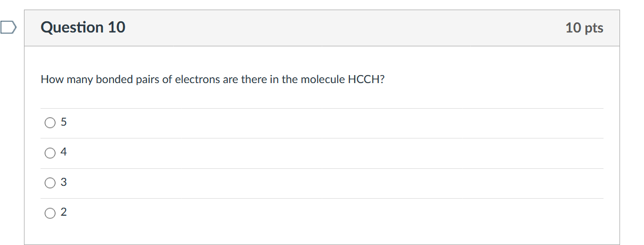644x245 pixels.
Task: Choose the radio button for answer 4
Action: click(x=50, y=153)
